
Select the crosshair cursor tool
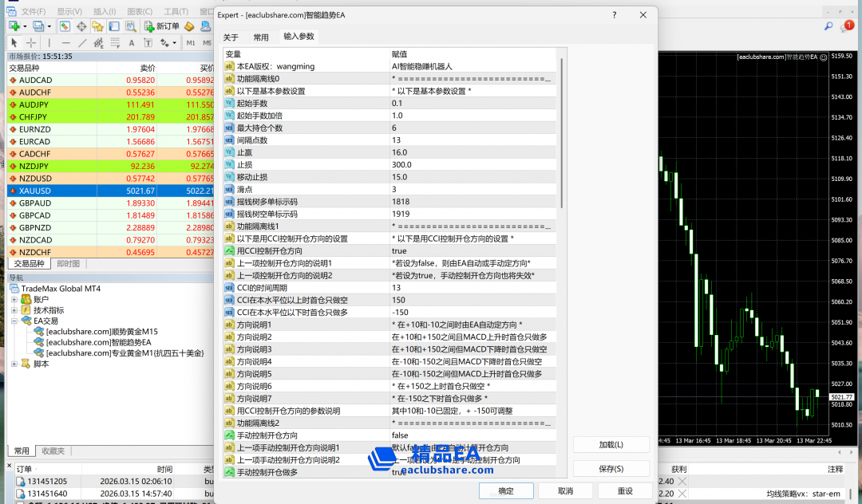(x=31, y=43)
